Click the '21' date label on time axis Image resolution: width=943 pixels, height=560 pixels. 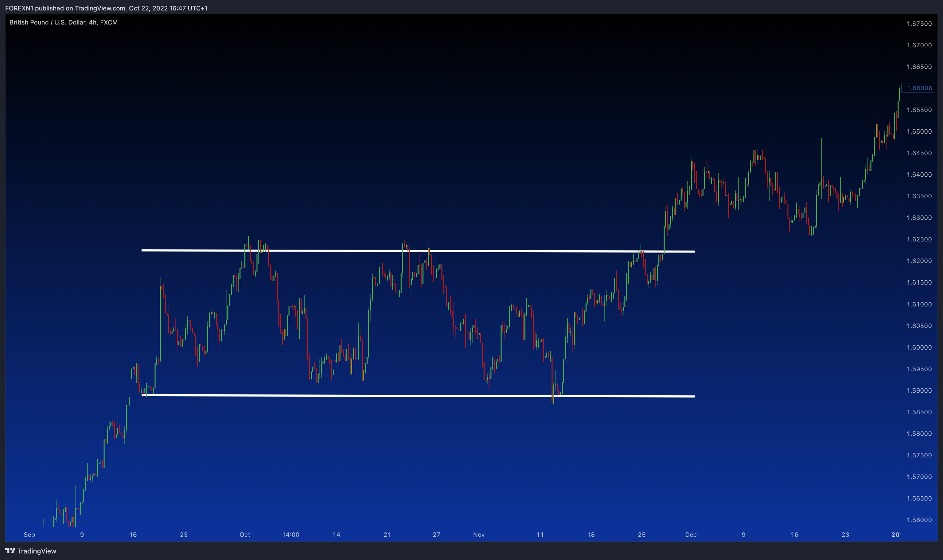pyautogui.click(x=387, y=534)
